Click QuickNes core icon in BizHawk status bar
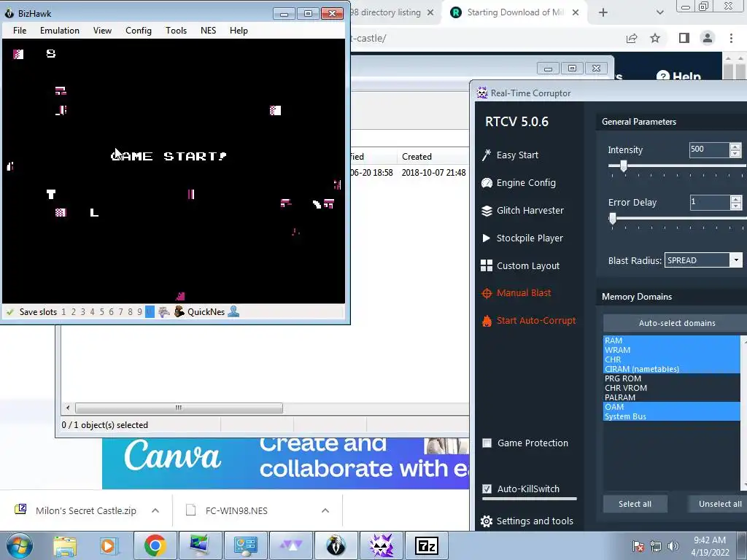The height and width of the screenshot is (560, 747). point(179,312)
